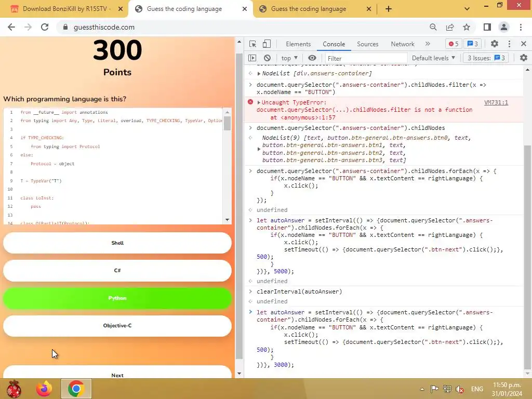The image size is (532, 399).
Task: Show hidden tray icons
Action: [x=422, y=389]
